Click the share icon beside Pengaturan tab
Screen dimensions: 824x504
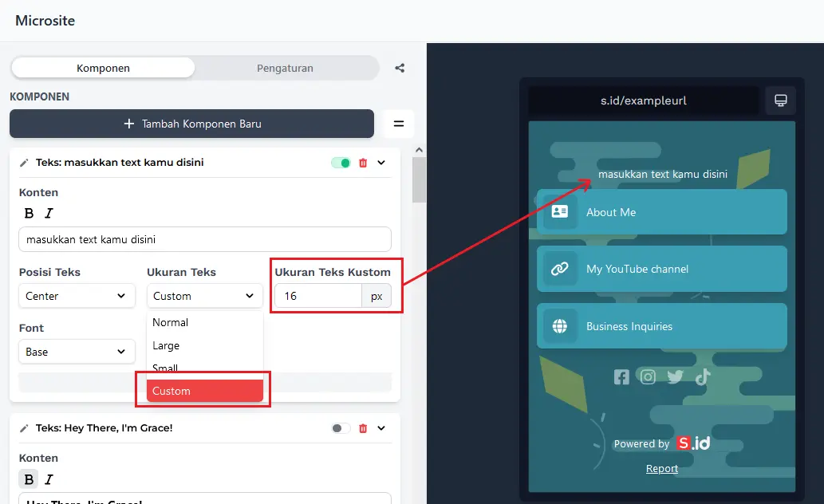pos(400,68)
